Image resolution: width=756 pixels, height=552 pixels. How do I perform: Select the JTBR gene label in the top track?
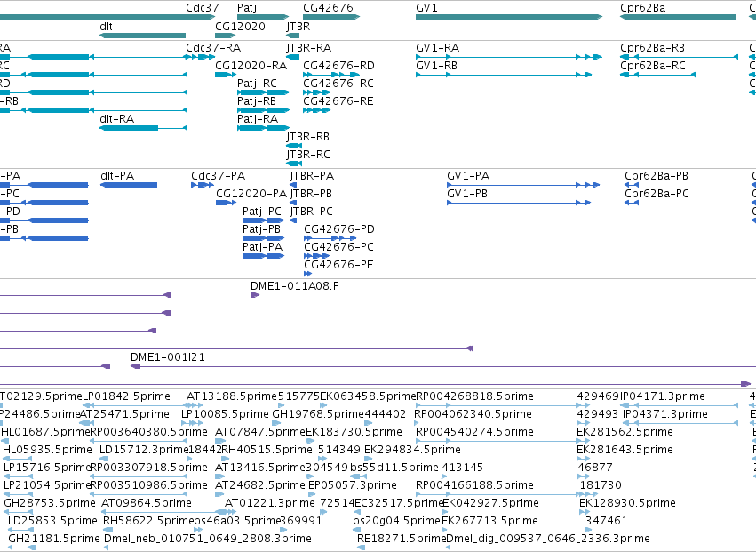tap(298, 26)
